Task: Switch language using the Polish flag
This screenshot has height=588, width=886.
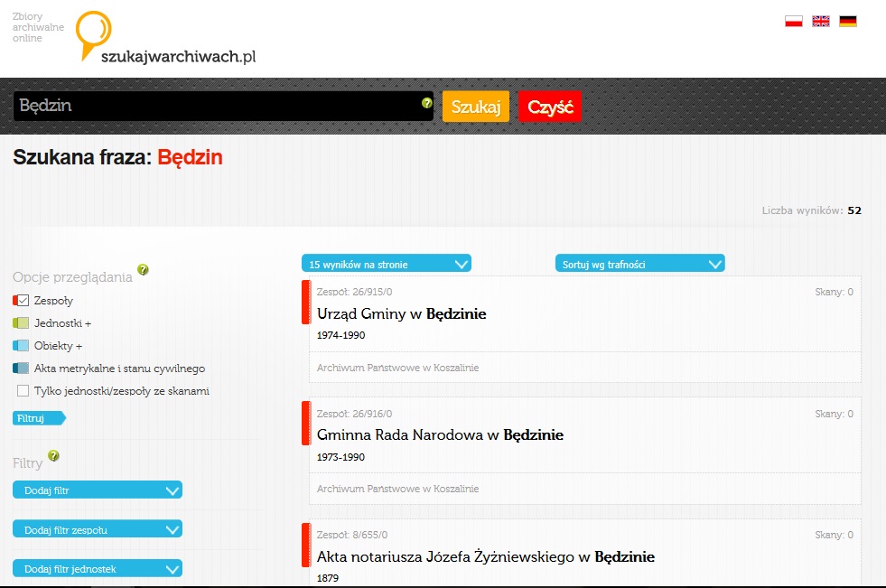Action: [793, 22]
